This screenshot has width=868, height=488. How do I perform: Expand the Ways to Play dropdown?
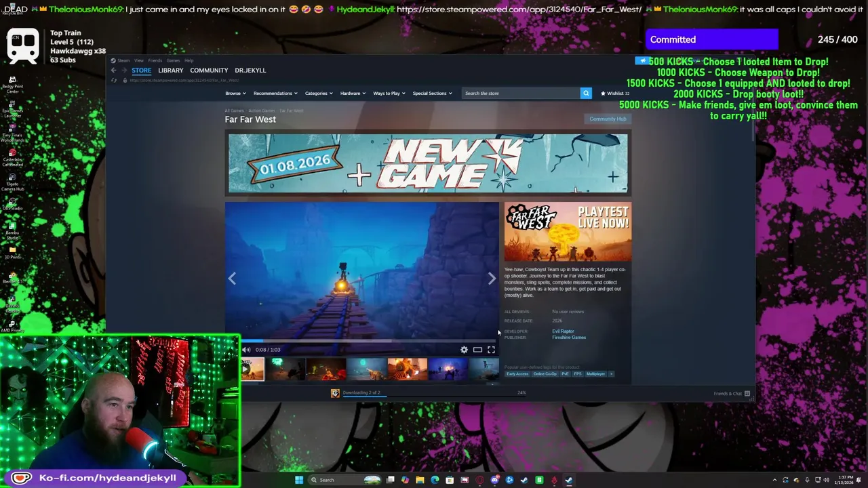click(x=389, y=93)
